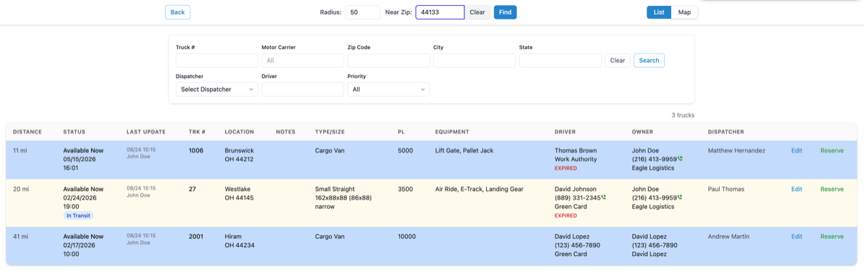The height and width of the screenshot is (279, 868).
Task: Click dispatcher Paul Thomas
Action: pyautogui.click(x=726, y=189)
